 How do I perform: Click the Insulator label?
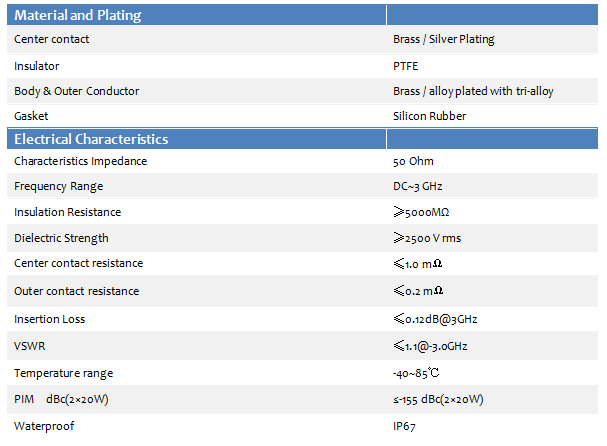[x=37, y=66]
